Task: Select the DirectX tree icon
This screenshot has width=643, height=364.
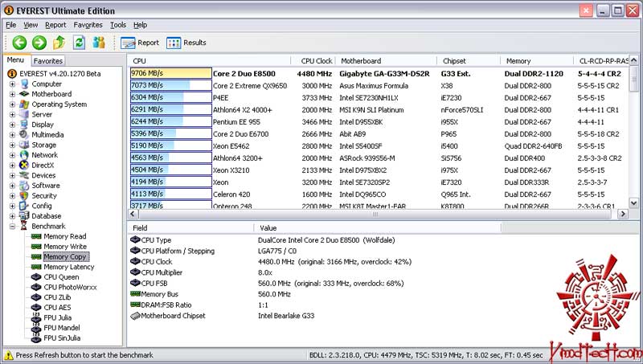Action: (24, 166)
